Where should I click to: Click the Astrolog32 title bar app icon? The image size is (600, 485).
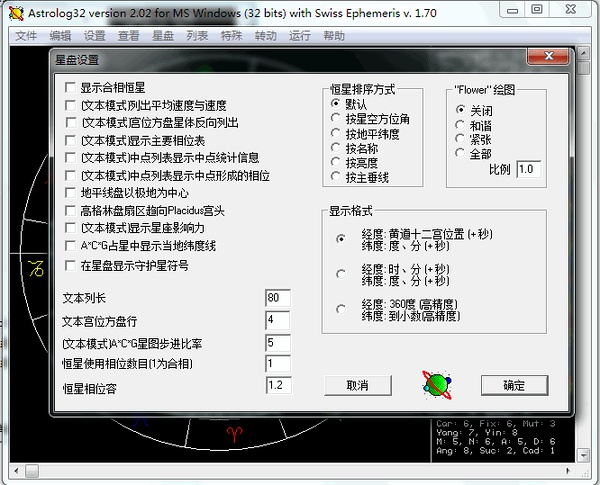click(x=10, y=10)
